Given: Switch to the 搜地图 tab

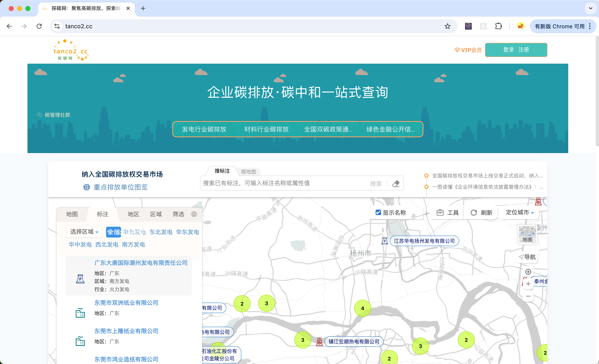Looking at the screenshot, I should tap(249, 171).
